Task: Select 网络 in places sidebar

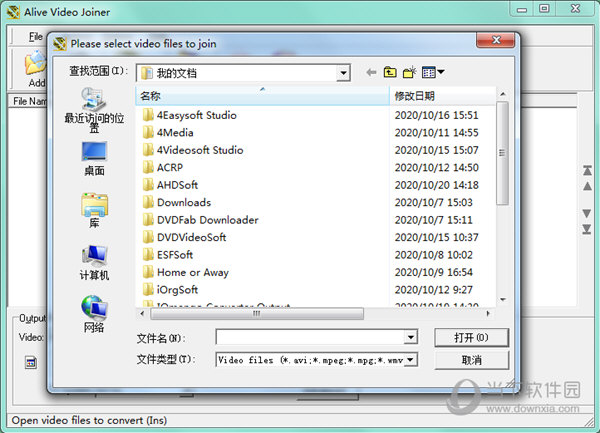Action: [x=94, y=314]
